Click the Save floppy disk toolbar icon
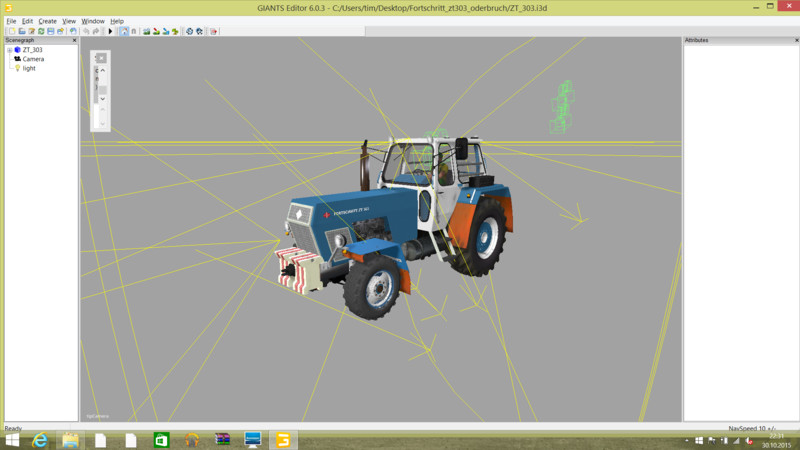The height and width of the screenshot is (450, 800). point(51,32)
